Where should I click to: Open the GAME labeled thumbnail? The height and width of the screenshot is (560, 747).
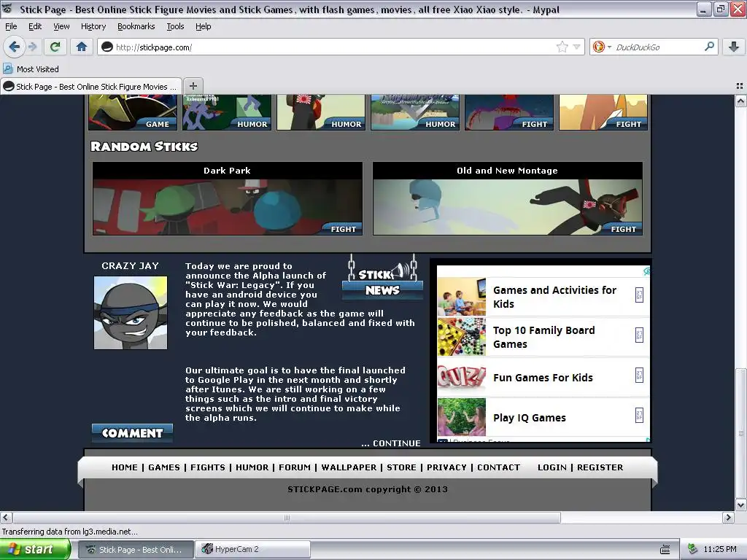click(133, 112)
